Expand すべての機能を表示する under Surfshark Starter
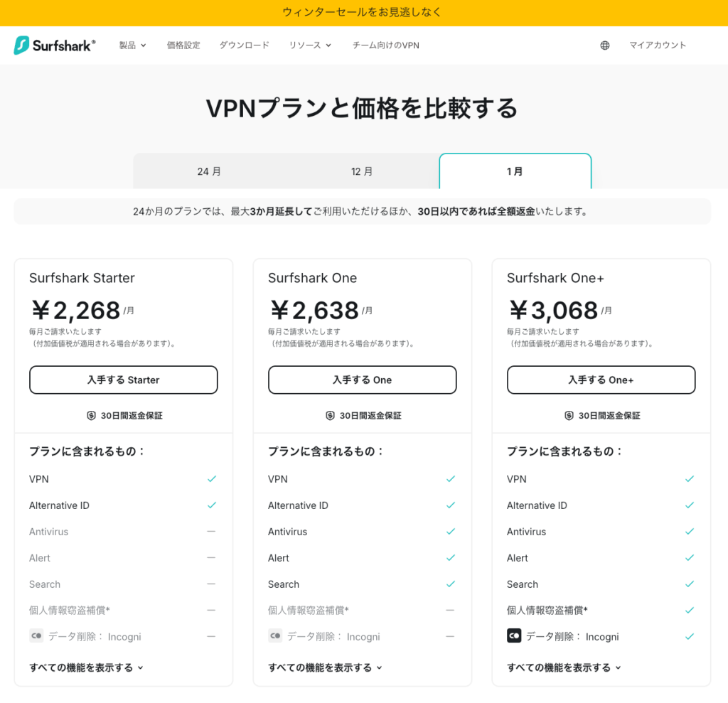The width and height of the screenshot is (728, 703). [85, 667]
